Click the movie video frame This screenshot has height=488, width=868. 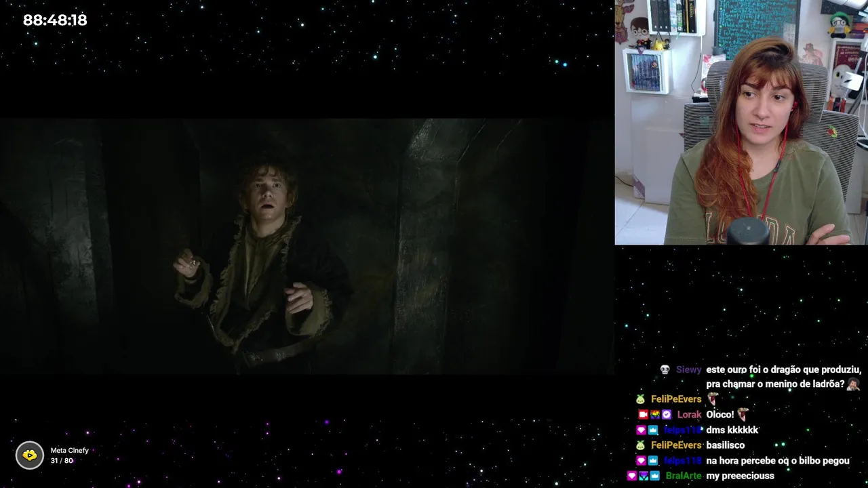coord(307,247)
